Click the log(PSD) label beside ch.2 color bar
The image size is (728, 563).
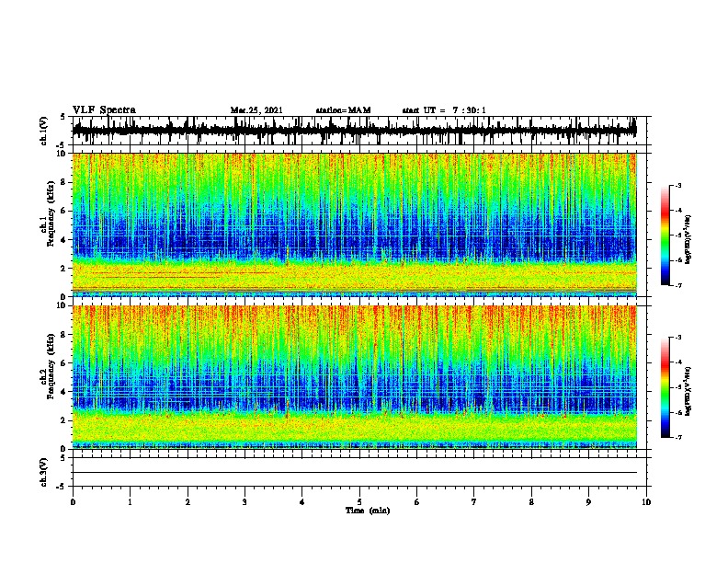tap(688, 391)
